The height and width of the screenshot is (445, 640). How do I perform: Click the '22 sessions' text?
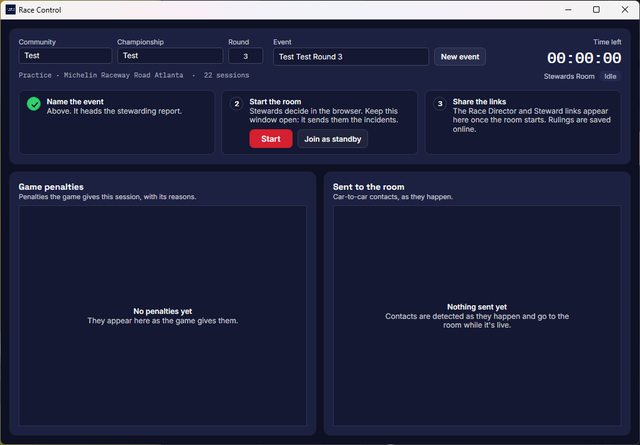click(x=227, y=75)
